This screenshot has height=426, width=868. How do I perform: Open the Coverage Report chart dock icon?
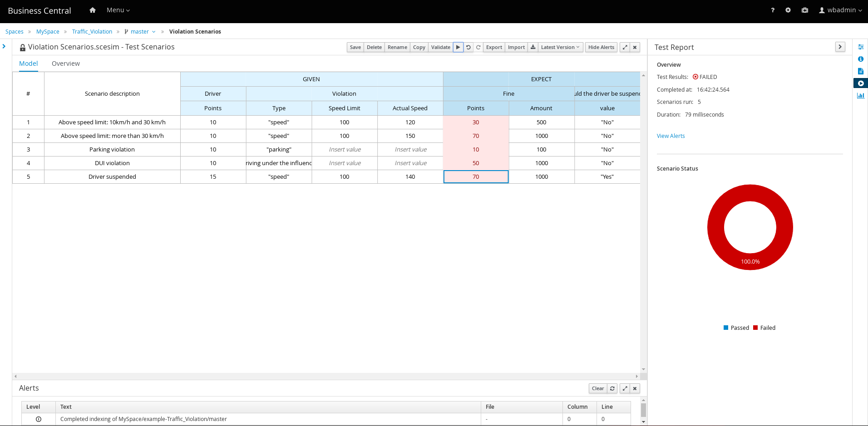[x=861, y=95]
